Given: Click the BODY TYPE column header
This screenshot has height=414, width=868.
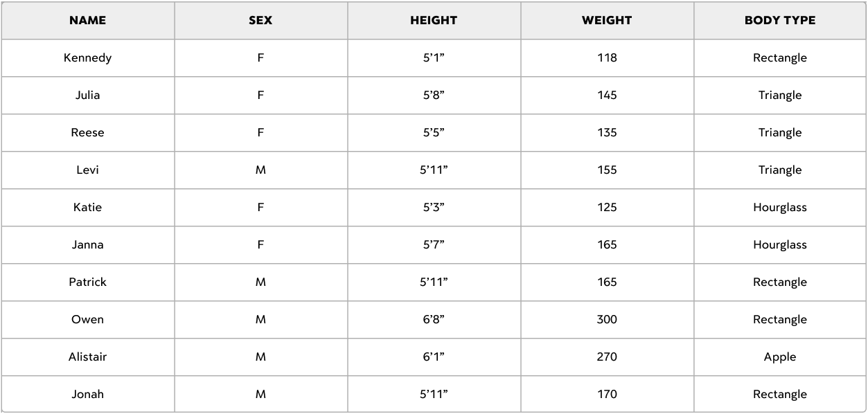Looking at the screenshot, I should (780, 20).
